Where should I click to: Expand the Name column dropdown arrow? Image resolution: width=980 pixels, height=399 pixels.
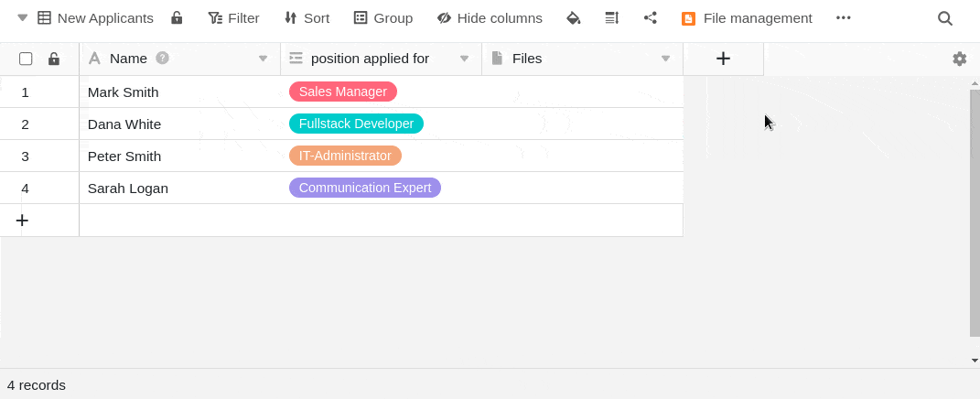pyautogui.click(x=263, y=59)
